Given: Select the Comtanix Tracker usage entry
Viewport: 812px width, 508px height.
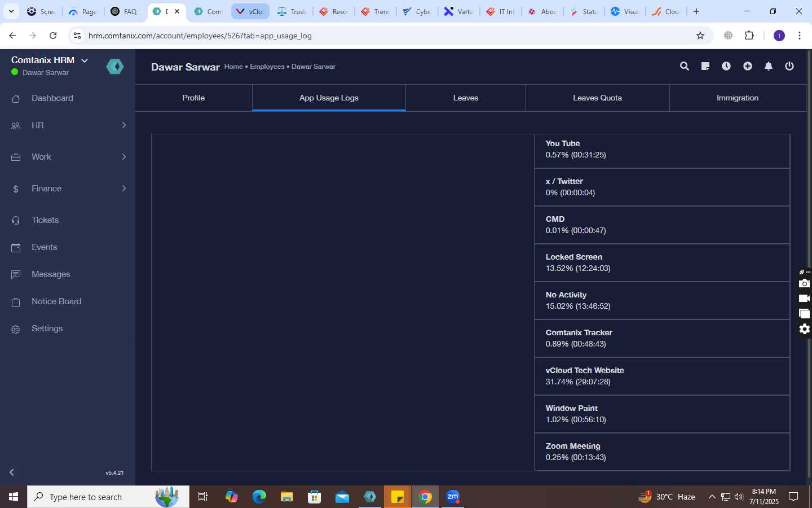Looking at the screenshot, I should (662, 338).
